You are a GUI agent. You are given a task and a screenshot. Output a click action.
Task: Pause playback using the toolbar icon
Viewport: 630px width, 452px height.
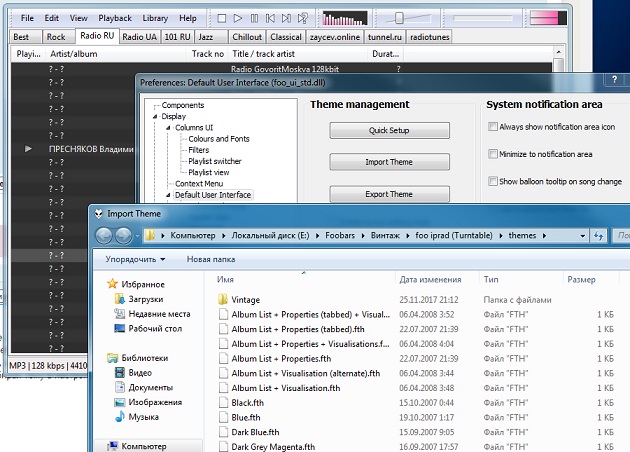(x=255, y=18)
